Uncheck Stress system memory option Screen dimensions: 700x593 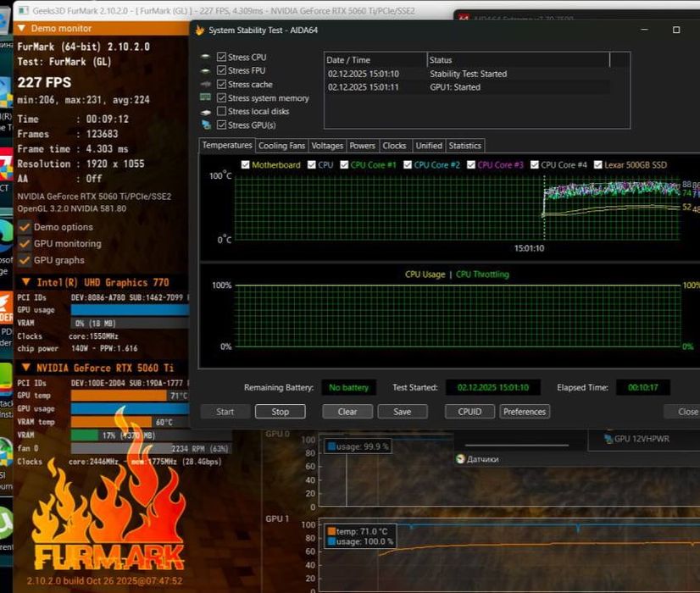tap(221, 97)
